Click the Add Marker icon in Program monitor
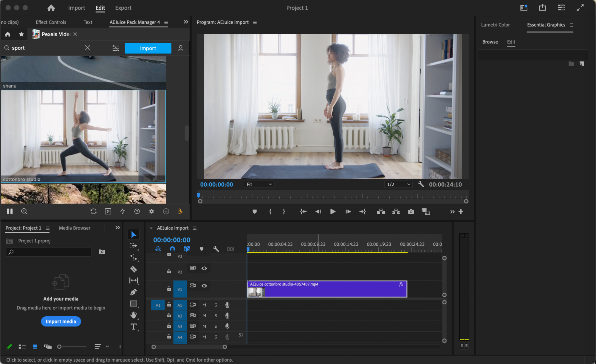The height and width of the screenshot is (364, 596). [254, 212]
